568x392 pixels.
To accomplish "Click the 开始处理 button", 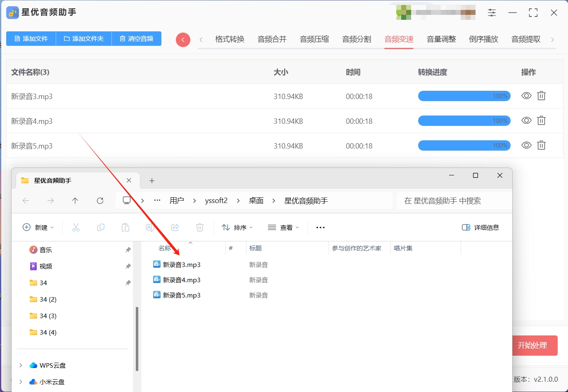I will point(535,345).
